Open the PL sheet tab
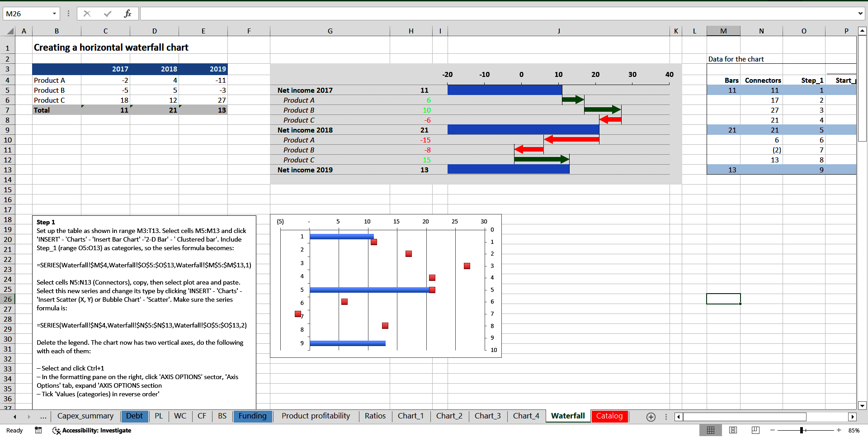Viewport: 868px width, 437px height. 159,416
